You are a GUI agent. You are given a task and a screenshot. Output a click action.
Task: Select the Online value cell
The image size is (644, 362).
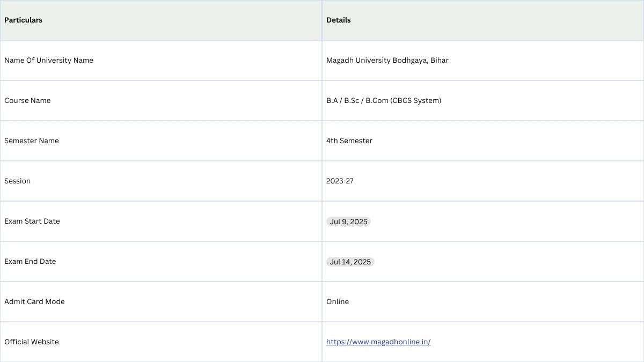(x=483, y=301)
